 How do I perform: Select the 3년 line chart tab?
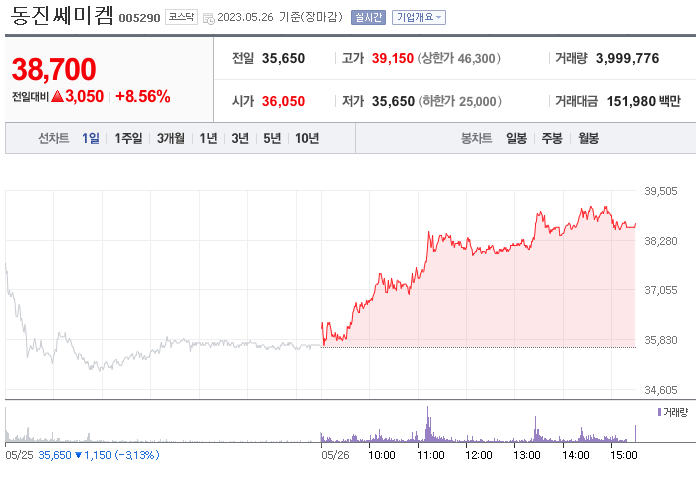click(x=240, y=138)
